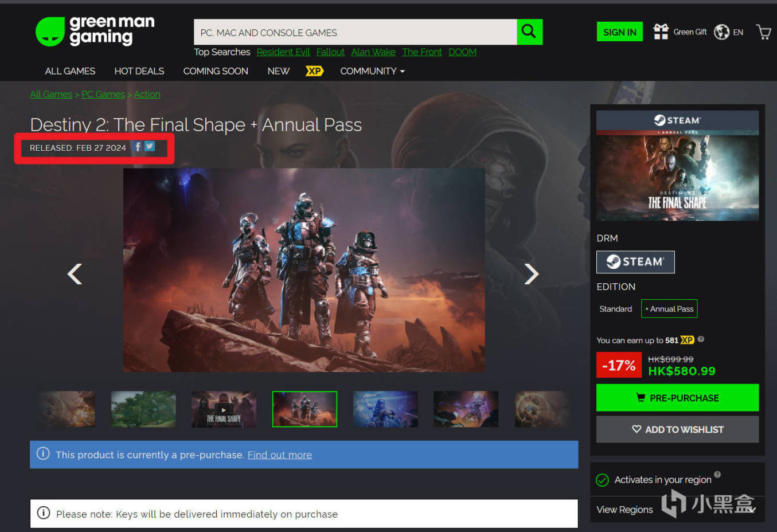This screenshot has width=777, height=532.
Task: Show next screenshot with right arrow
Action: tap(532, 274)
